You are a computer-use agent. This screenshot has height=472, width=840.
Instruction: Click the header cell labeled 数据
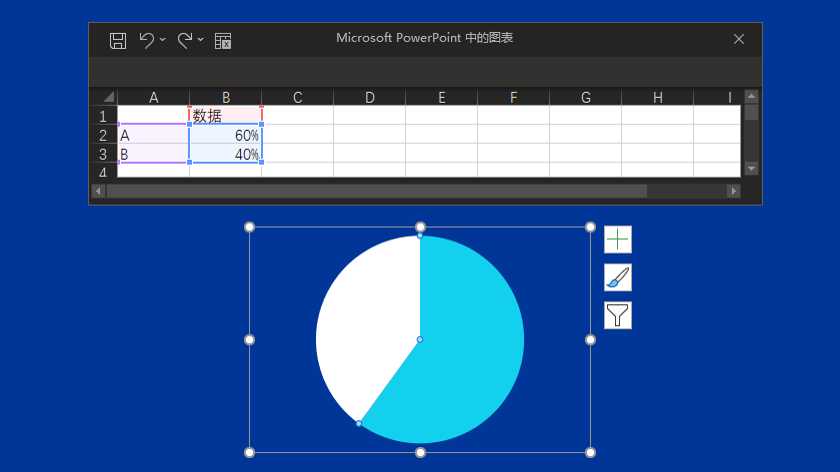(x=226, y=116)
